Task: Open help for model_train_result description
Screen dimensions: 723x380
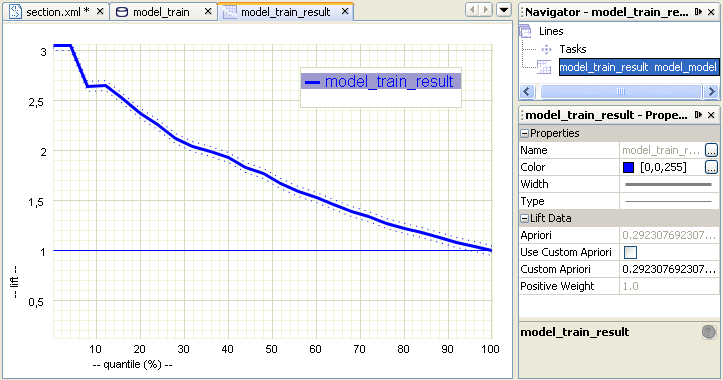Action: 709,332
